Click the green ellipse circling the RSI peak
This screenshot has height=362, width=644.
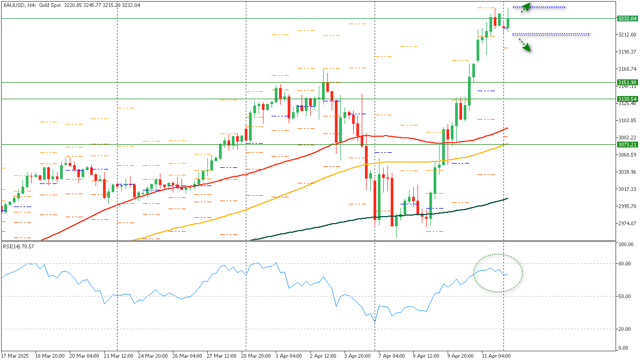[x=499, y=273]
